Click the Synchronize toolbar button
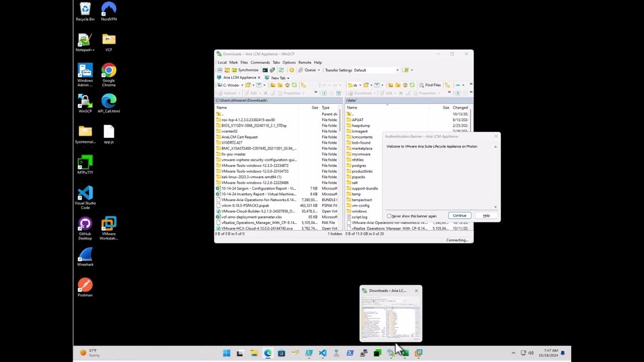Image resolution: width=644 pixels, height=362 pixels. tap(245, 70)
